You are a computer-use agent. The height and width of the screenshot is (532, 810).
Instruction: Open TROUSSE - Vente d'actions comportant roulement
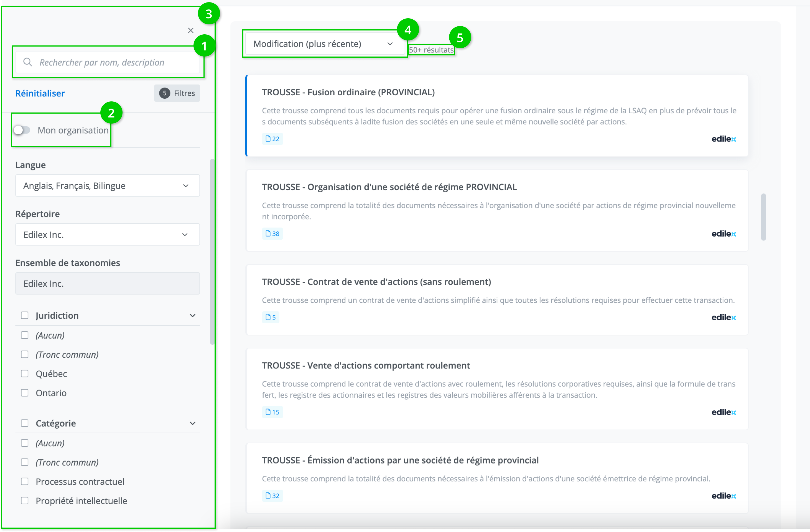pos(366,366)
